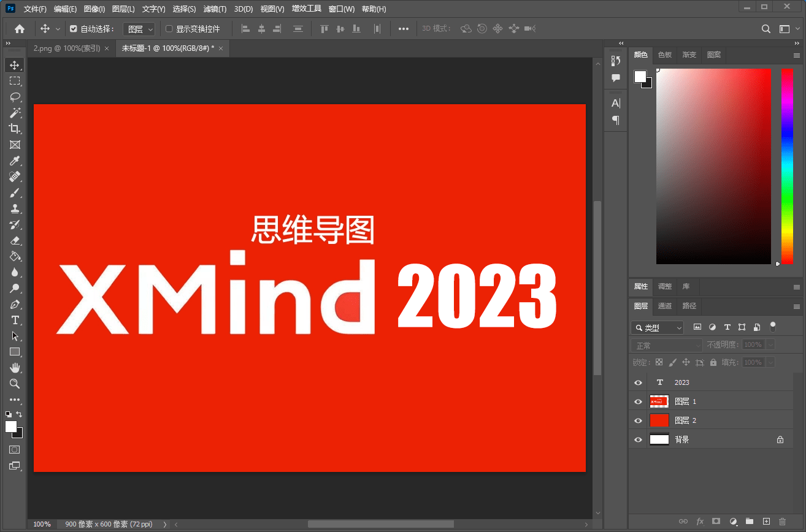The width and height of the screenshot is (806, 532).
Task: Select the Crop tool
Action: (15, 129)
